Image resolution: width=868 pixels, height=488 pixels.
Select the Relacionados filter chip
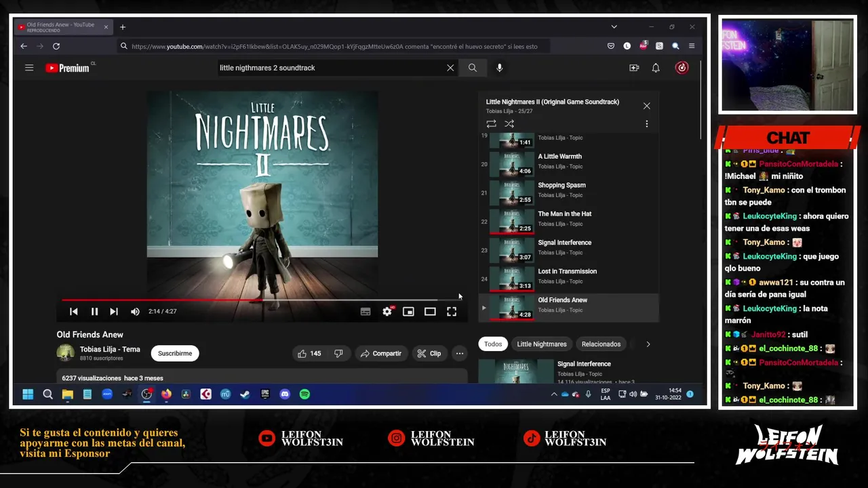[x=601, y=344]
